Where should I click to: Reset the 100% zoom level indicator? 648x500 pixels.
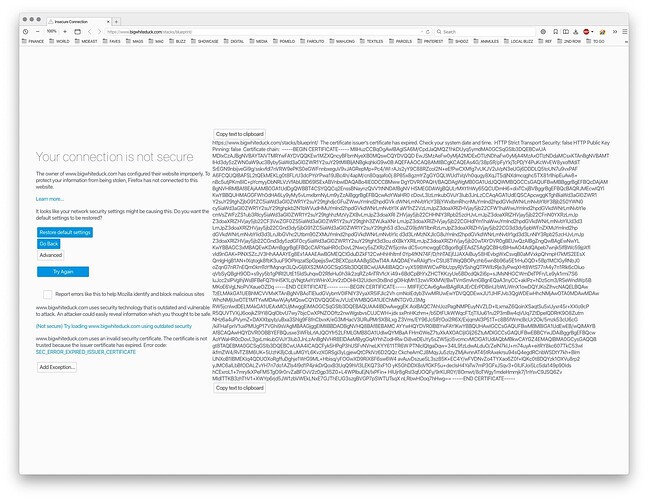(51, 31)
